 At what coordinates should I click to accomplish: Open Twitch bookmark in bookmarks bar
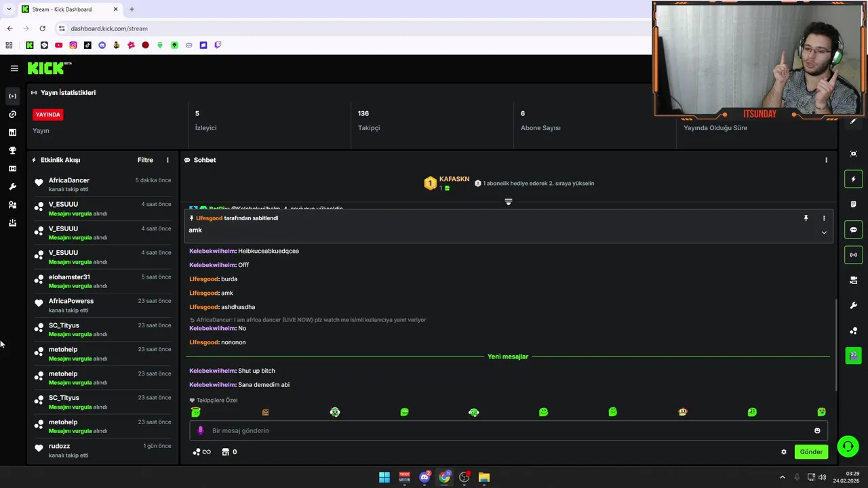218,45
